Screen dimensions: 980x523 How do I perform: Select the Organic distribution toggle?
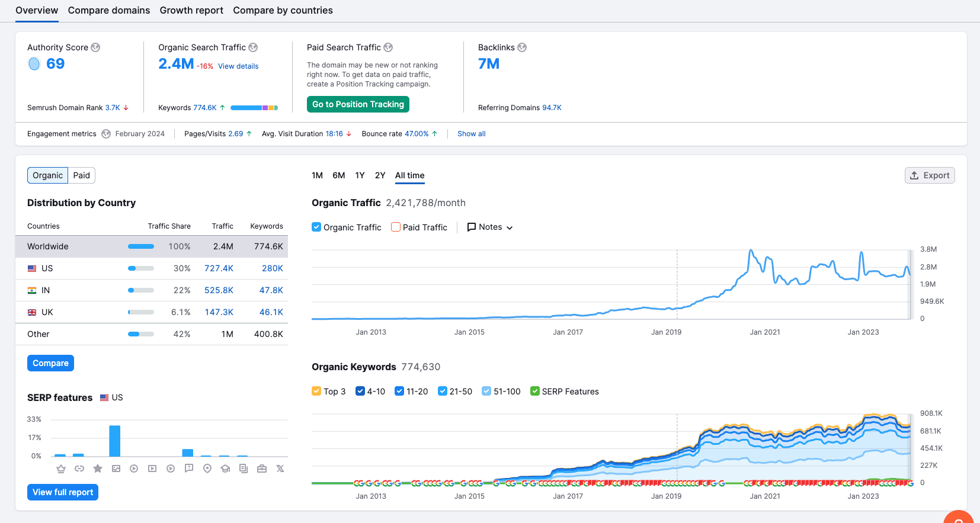pyautogui.click(x=47, y=175)
